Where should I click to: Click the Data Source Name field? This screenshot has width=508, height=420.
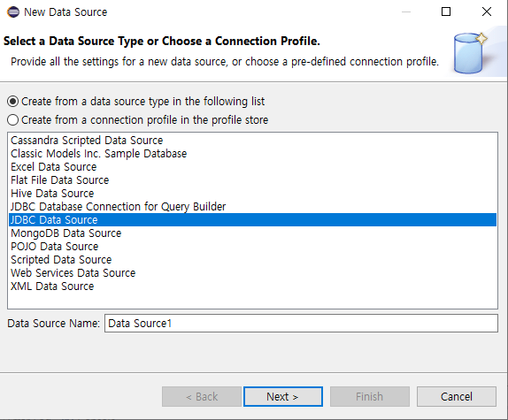tap(301, 324)
